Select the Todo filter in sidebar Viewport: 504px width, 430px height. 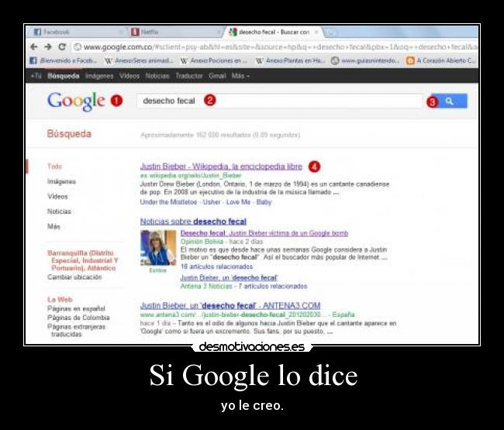pos(54,167)
